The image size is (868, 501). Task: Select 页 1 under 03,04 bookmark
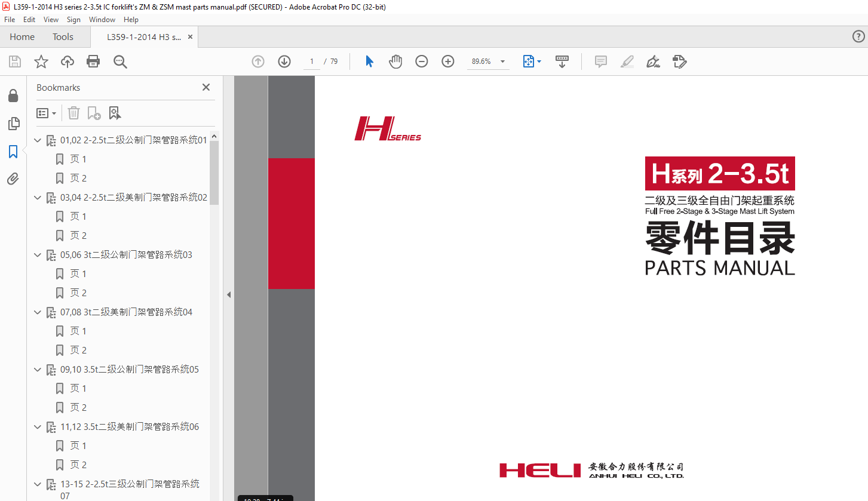78,217
